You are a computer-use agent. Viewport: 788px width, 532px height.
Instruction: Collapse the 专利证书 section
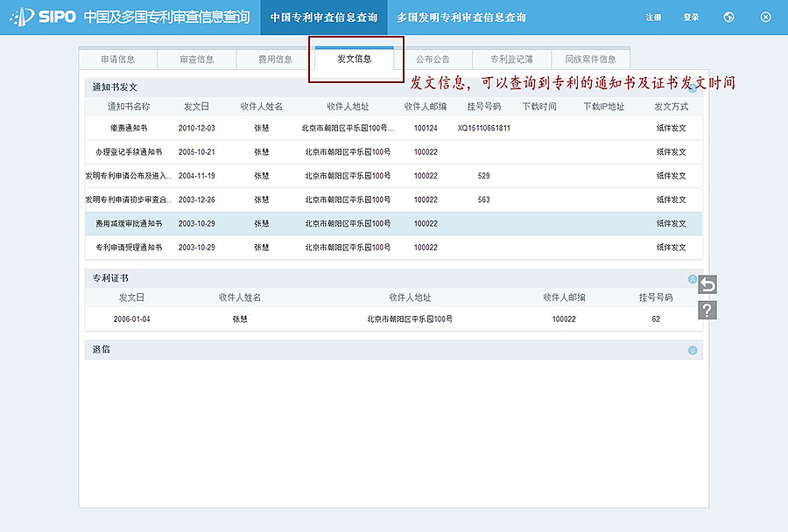pyautogui.click(x=693, y=279)
